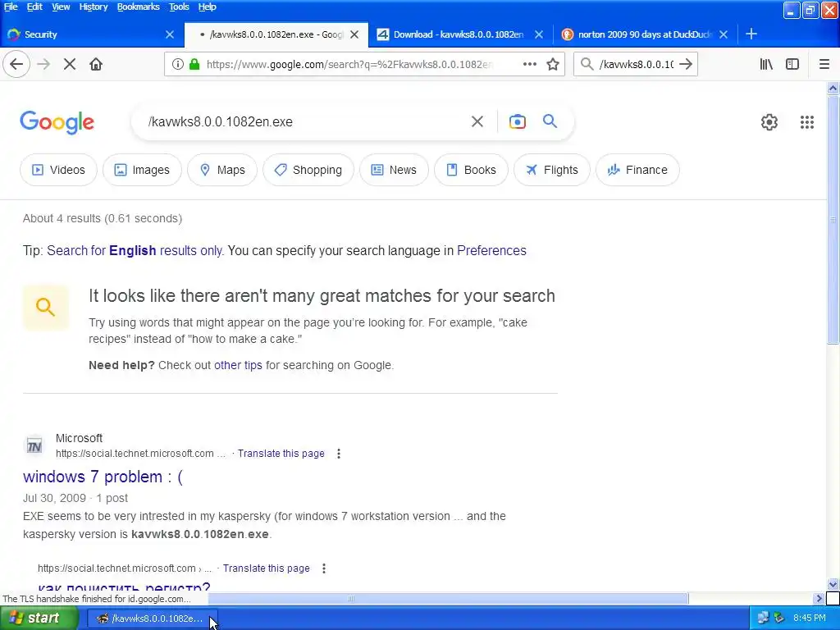Viewport: 840px width, 630px height.
Task: Switch to the norton 2009 90 days tab
Action: tap(645, 34)
